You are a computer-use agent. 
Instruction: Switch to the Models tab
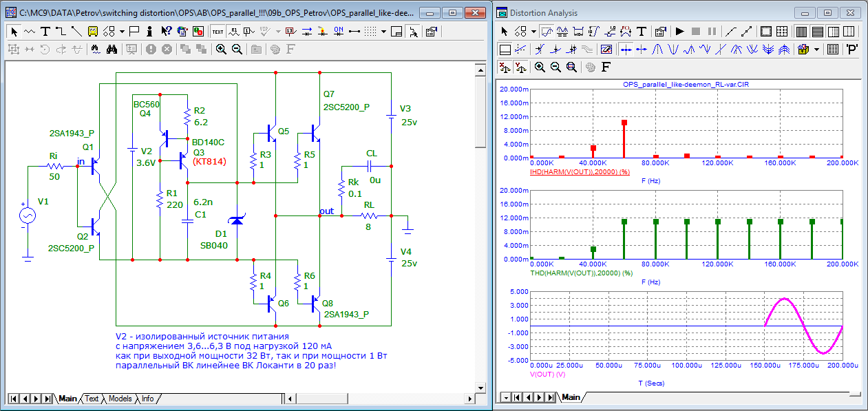[x=120, y=399]
